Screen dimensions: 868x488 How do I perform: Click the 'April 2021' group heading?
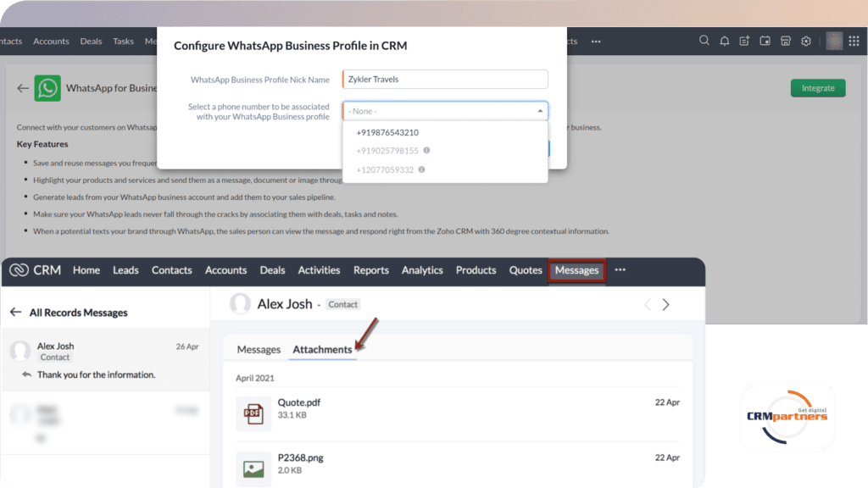click(x=254, y=378)
